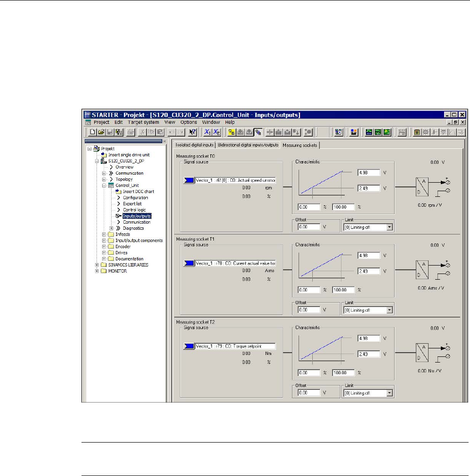Open the Options menu
This screenshot has width=470, height=476.
tap(188, 122)
